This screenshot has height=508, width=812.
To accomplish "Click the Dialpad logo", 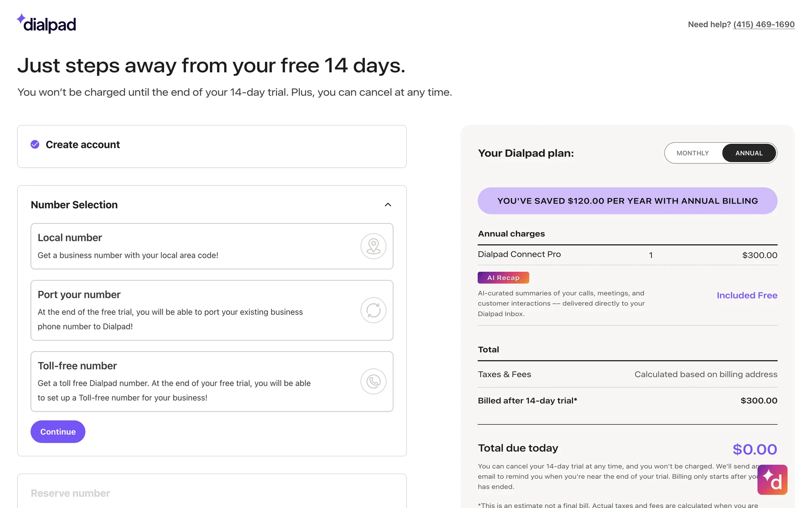I will tap(47, 24).
